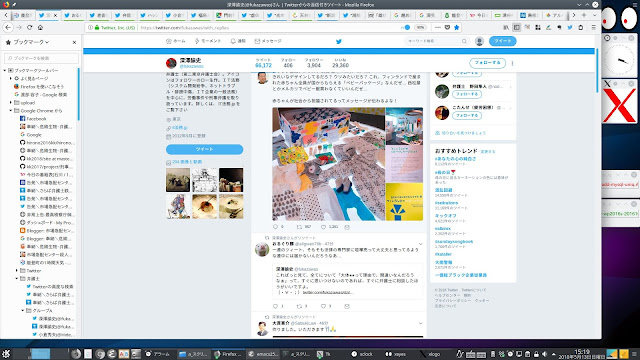Click the Twitter bird logo
The image size is (640, 360).
pos(339,41)
